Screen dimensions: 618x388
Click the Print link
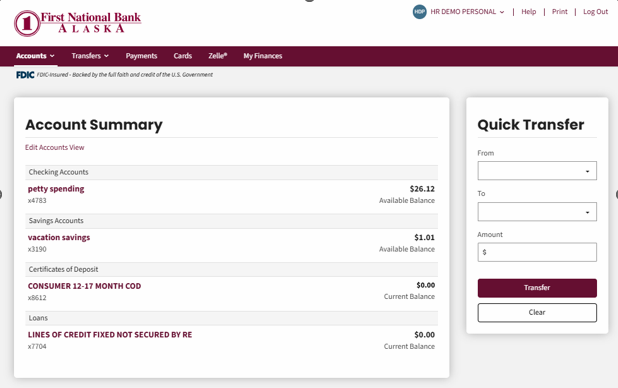560,12
